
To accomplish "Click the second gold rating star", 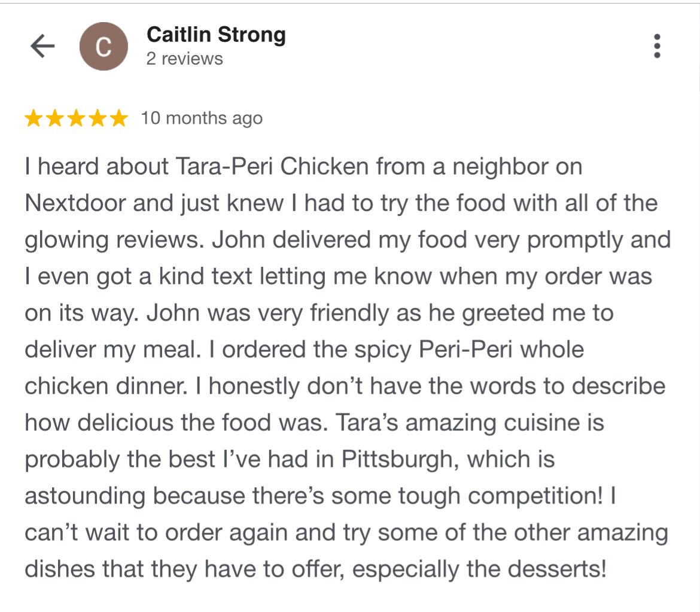I will tap(54, 118).
